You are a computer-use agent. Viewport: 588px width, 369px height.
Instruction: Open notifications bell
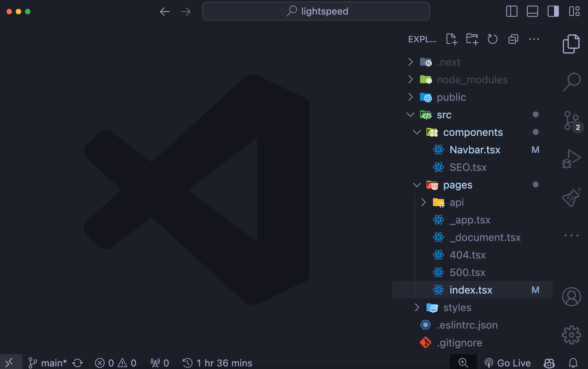(573, 363)
